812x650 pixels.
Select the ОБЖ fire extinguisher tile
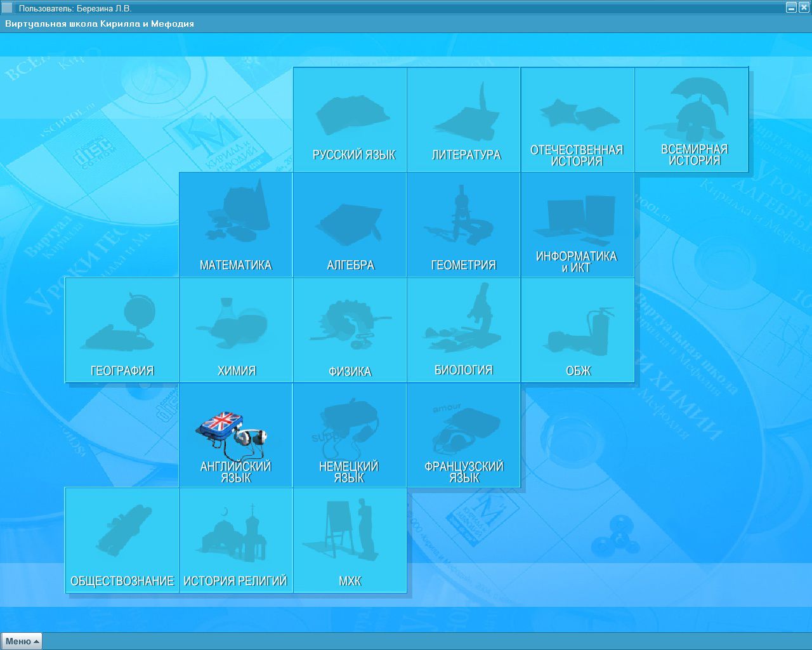point(577,331)
